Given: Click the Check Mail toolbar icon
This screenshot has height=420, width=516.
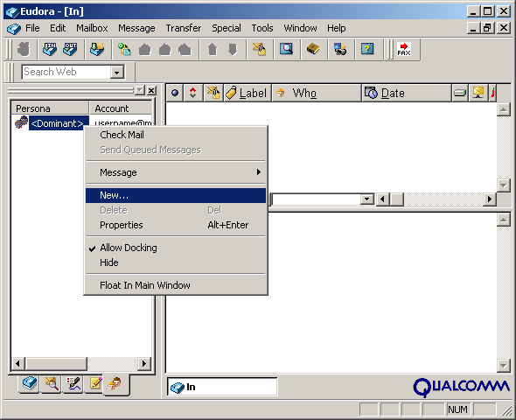Looking at the screenshot, I should 97,49.
